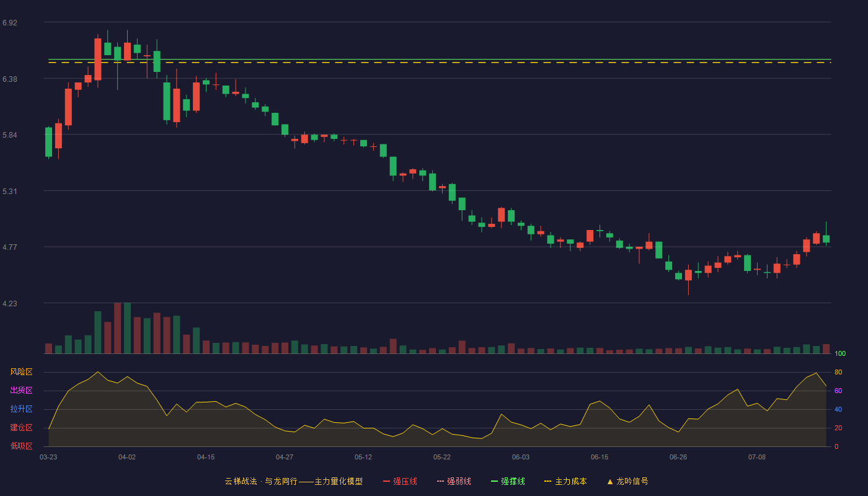The height and width of the screenshot is (496, 868).
Task: Click the 04-02 date label
Action: click(x=127, y=457)
